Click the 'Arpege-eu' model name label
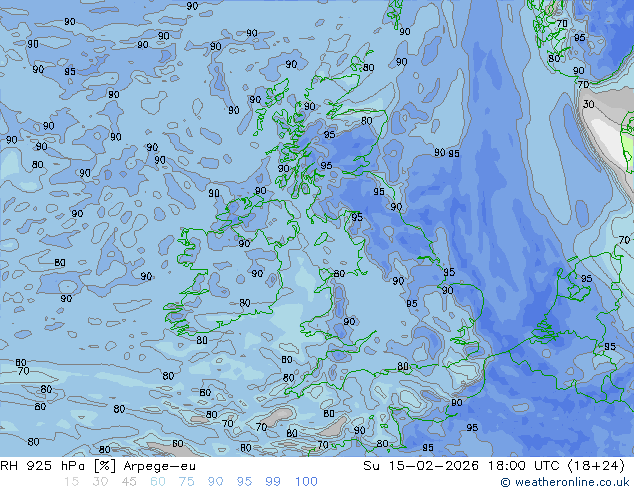Screen dimensions: 634x490 coord(159,466)
